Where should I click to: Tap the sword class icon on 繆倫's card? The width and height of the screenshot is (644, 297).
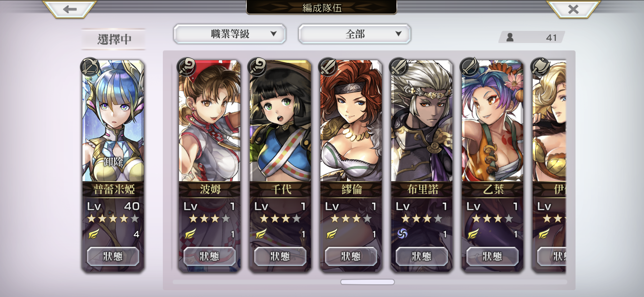(x=328, y=67)
